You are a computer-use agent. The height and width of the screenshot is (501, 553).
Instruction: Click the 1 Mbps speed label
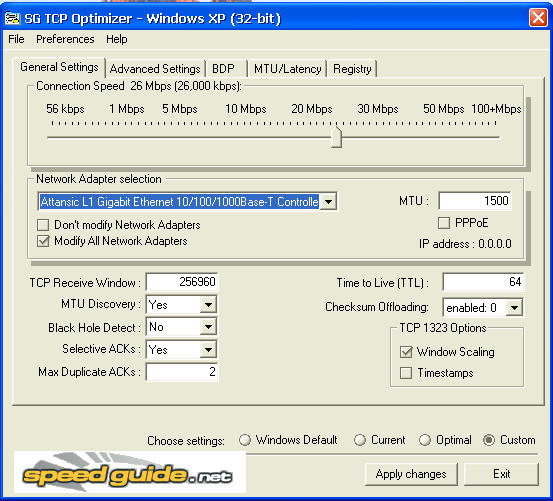coord(127,109)
